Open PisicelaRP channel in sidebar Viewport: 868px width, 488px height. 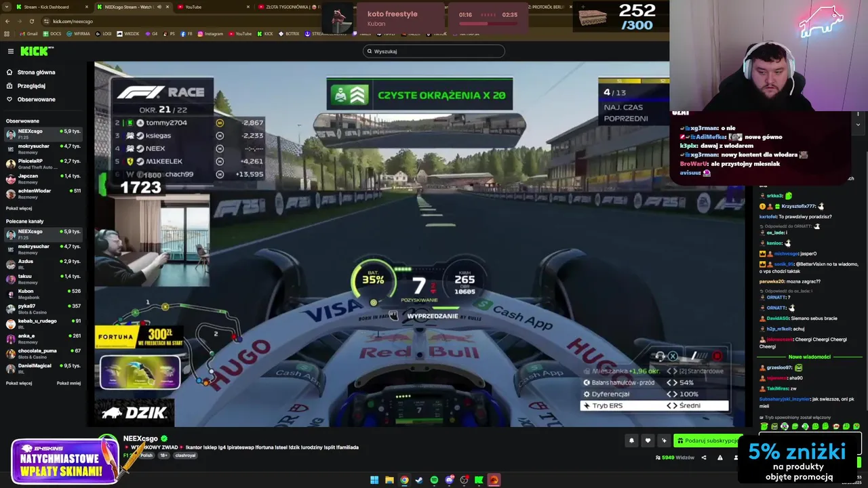click(x=43, y=163)
